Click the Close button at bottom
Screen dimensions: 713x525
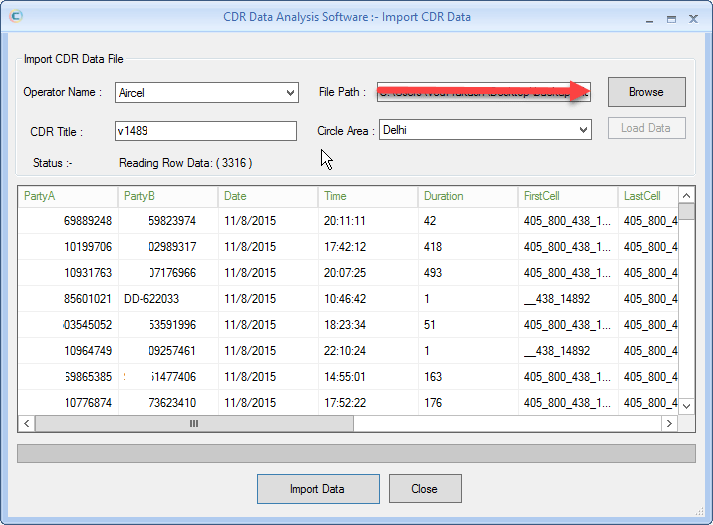coord(425,489)
